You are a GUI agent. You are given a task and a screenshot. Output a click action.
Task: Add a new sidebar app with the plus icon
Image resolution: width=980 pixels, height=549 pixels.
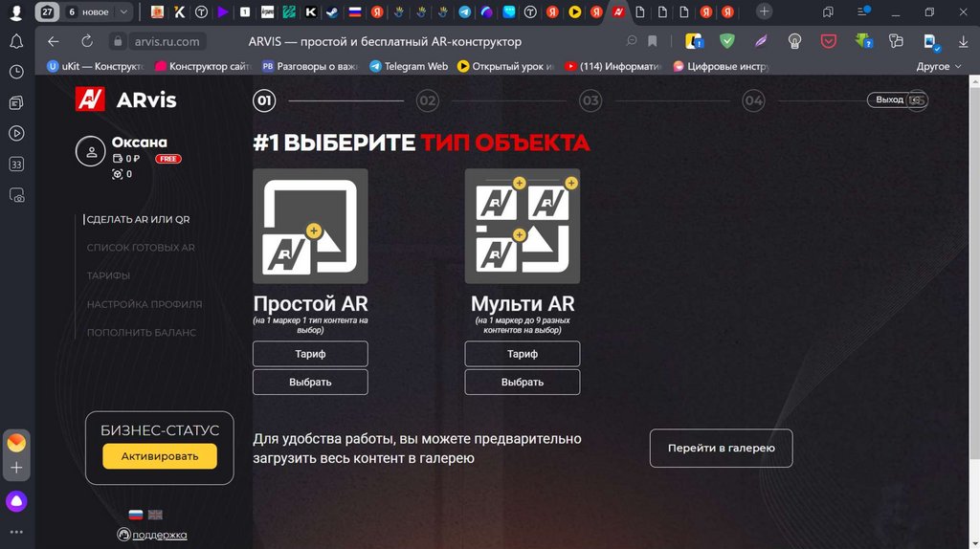click(16, 467)
